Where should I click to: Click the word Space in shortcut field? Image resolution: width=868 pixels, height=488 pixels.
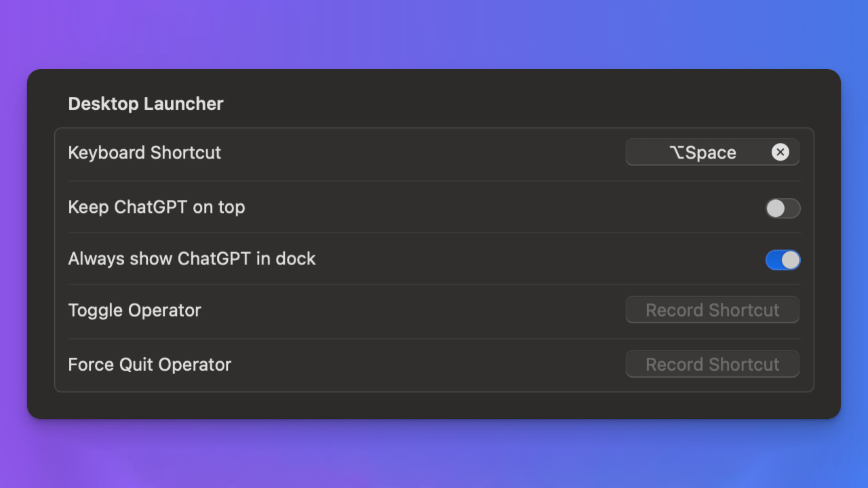click(x=711, y=152)
